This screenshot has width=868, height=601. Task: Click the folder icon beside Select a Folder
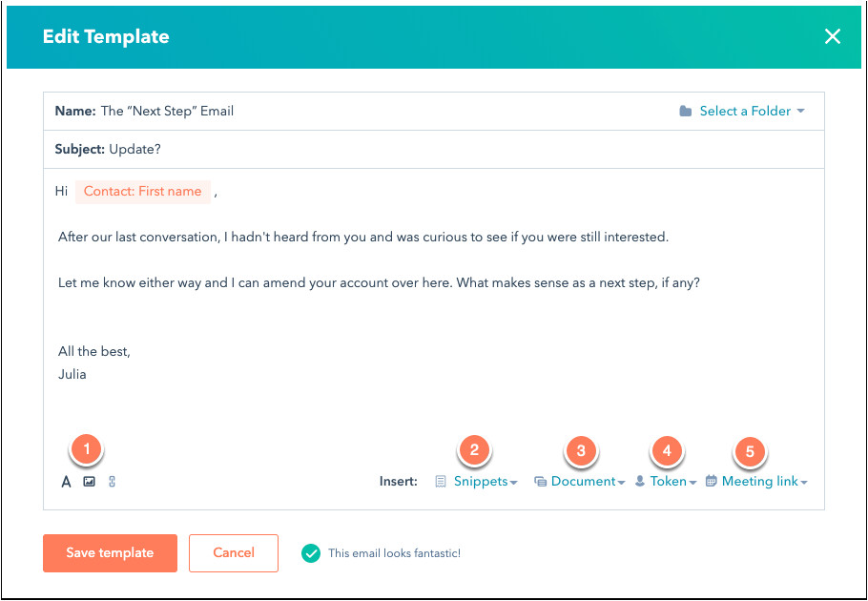click(x=686, y=112)
